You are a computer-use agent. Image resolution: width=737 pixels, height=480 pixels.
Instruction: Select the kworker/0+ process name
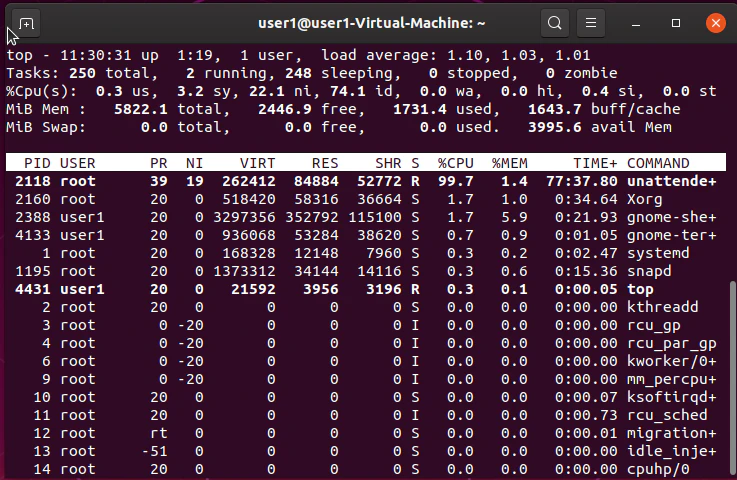[672, 361]
